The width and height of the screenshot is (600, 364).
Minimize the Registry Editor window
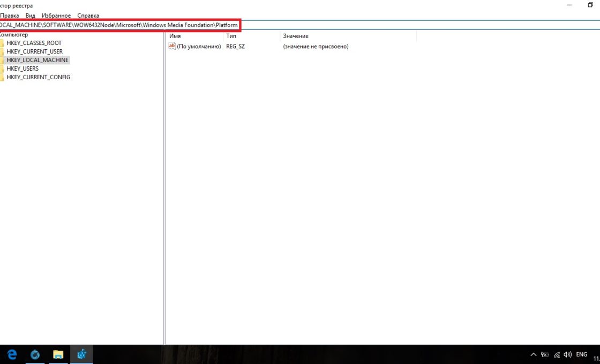[x=569, y=5]
